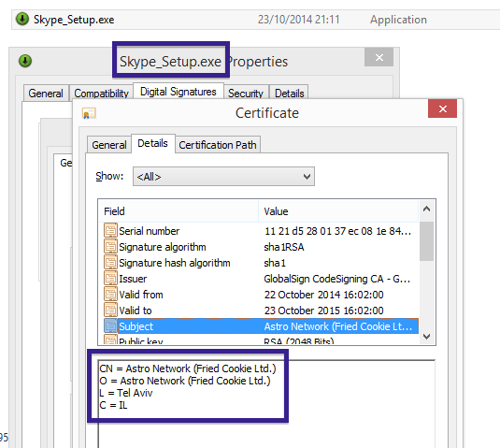
Task: Switch to the Compatibility tab
Action: tap(101, 94)
